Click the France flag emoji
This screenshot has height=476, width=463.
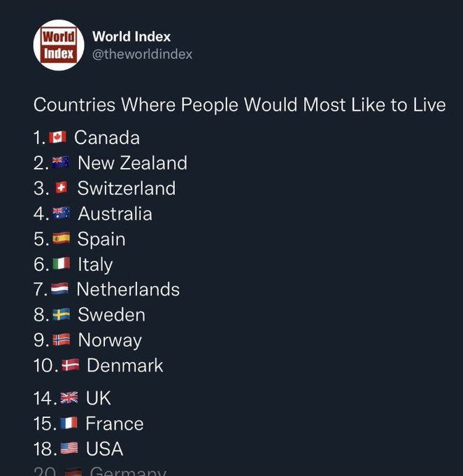pos(69,423)
